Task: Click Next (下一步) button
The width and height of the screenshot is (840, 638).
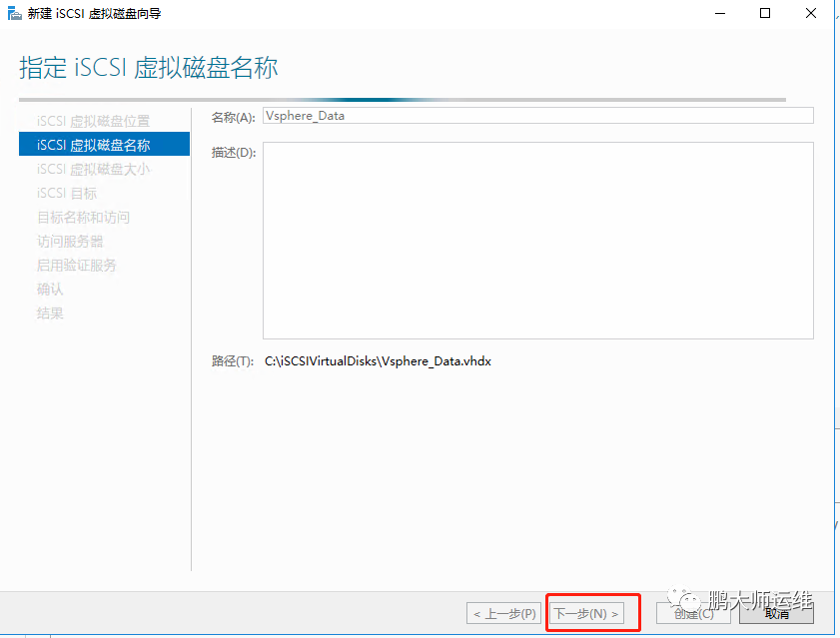Action: [x=586, y=613]
